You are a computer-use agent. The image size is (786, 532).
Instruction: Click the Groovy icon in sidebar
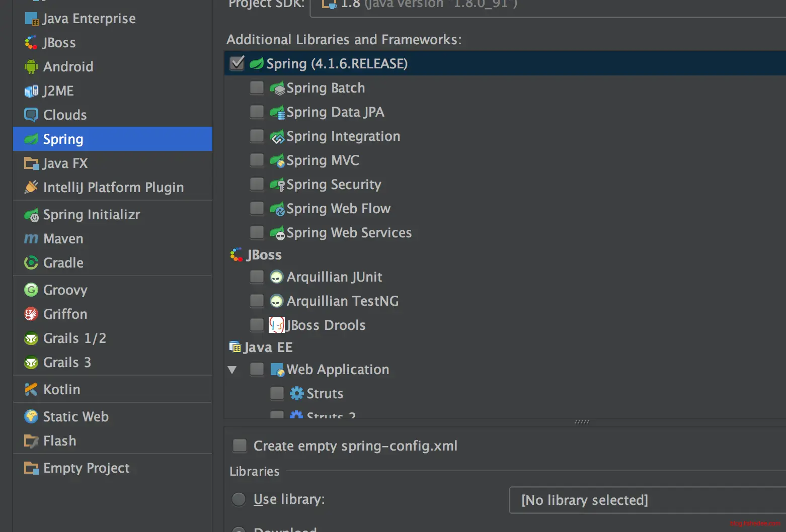pyautogui.click(x=31, y=290)
